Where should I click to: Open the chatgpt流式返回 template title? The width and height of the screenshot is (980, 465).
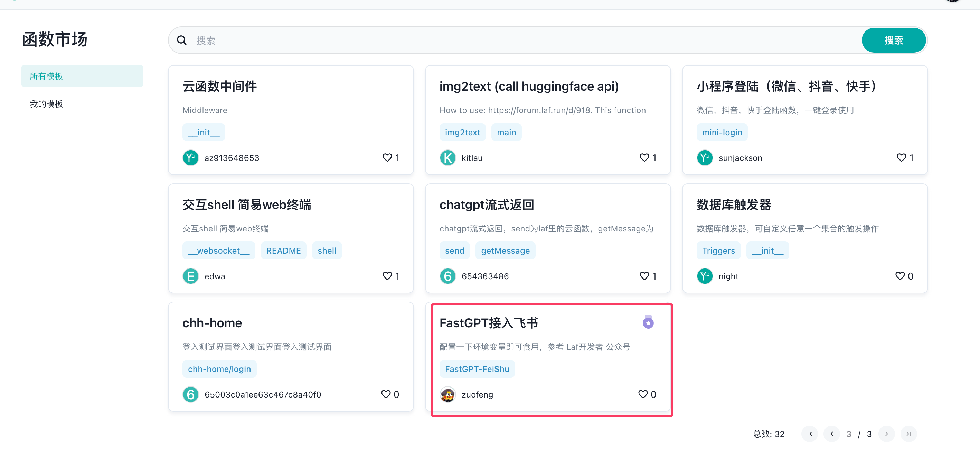487,205
